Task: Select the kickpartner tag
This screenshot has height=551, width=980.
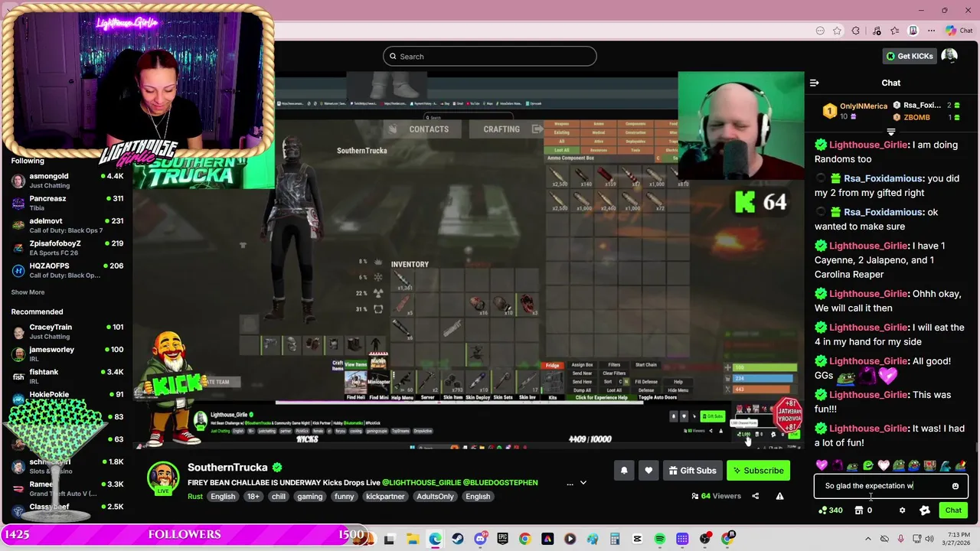Action: pos(385,496)
